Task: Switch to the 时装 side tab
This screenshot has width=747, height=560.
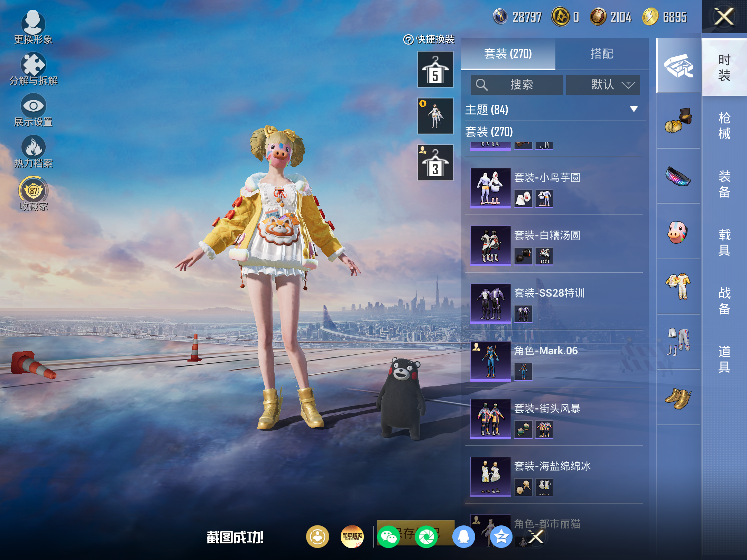Action: (724, 67)
